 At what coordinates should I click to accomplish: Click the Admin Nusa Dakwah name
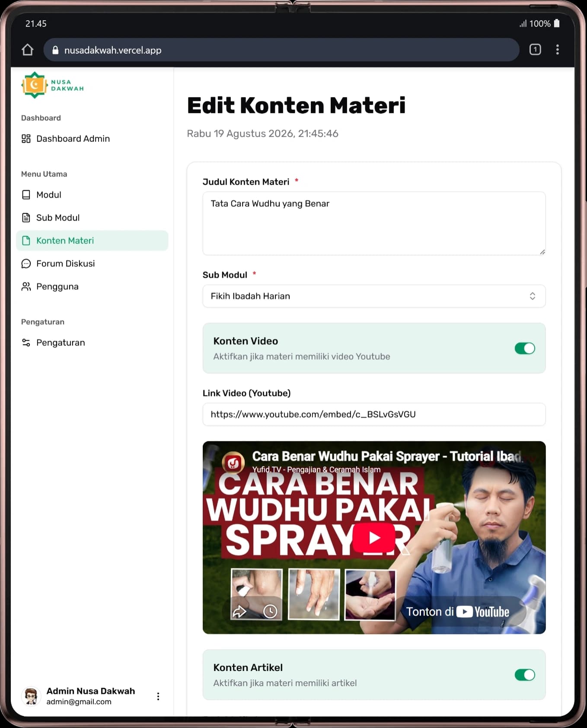(91, 691)
